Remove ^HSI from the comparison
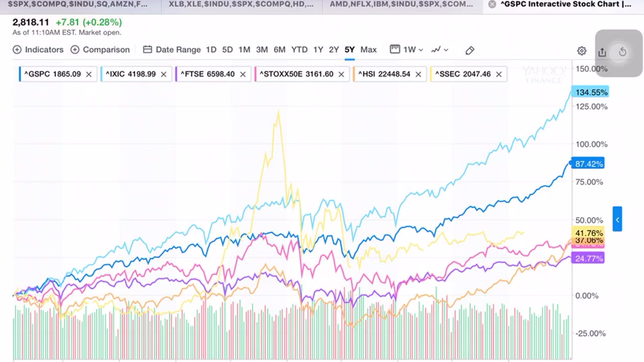 [419, 74]
